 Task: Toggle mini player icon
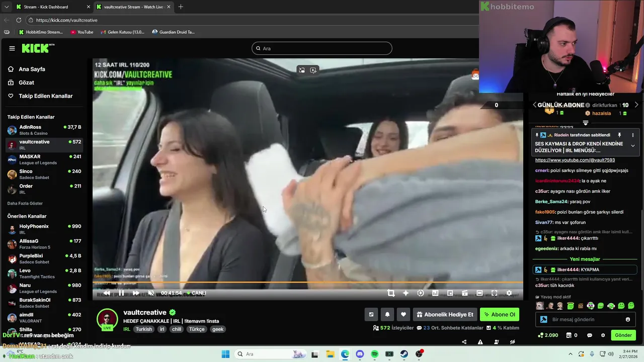[465, 293]
